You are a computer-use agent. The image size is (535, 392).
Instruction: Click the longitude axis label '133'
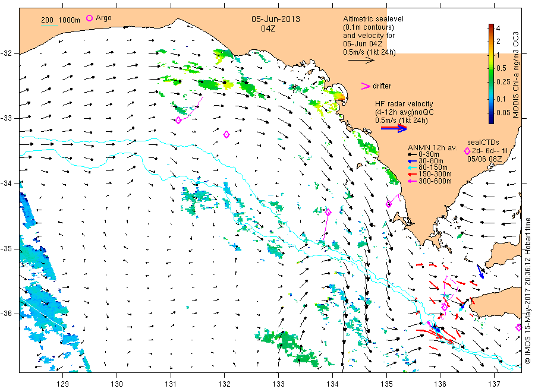click(278, 384)
